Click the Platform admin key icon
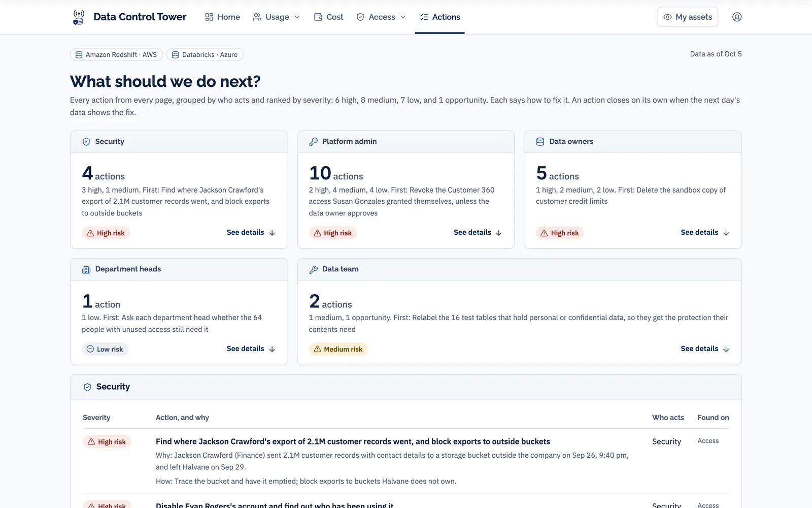 [x=313, y=142]
